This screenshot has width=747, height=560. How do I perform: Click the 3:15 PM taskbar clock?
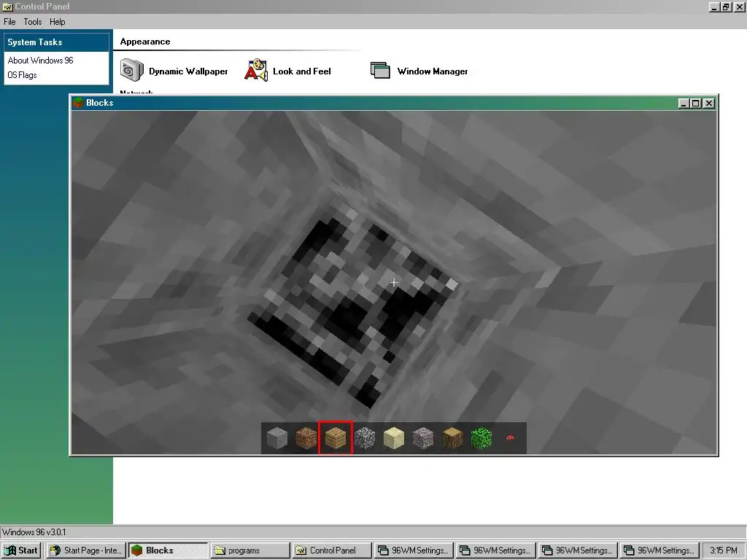(x=723, y=551)
